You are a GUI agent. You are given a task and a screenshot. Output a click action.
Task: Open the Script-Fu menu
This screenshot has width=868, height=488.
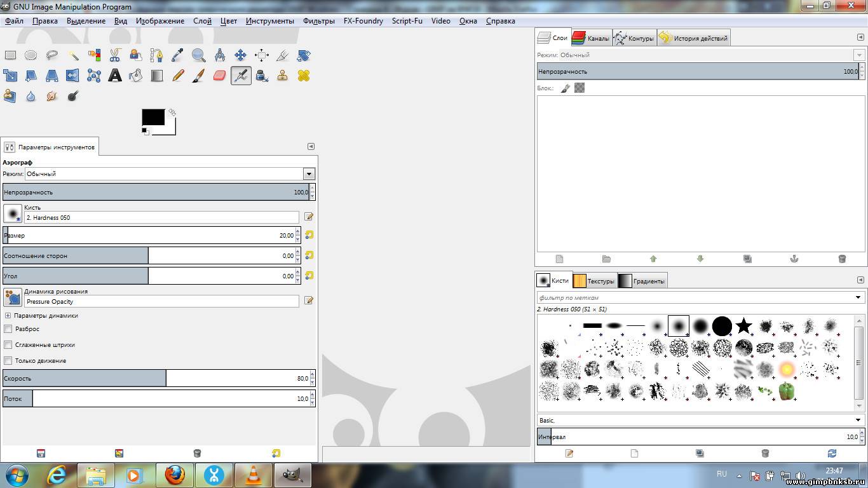pyautogui.click(x=407, y=21)
